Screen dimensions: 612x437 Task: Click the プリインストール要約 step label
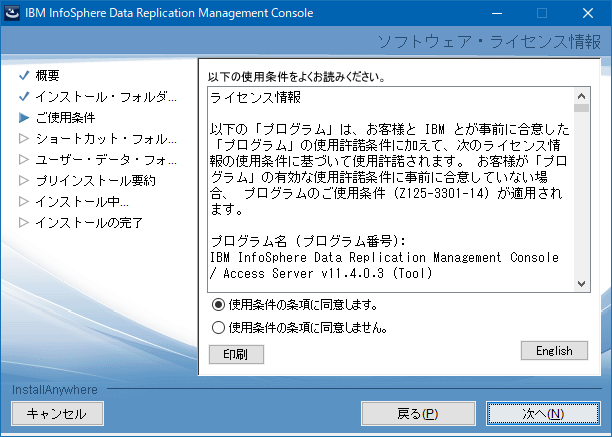tap(96, 181)
